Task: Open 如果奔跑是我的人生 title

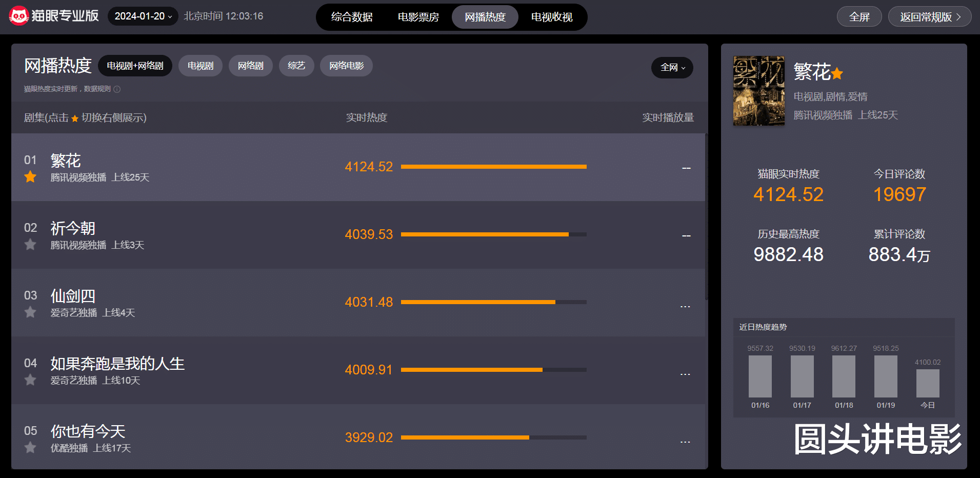Action: [117, 364]
